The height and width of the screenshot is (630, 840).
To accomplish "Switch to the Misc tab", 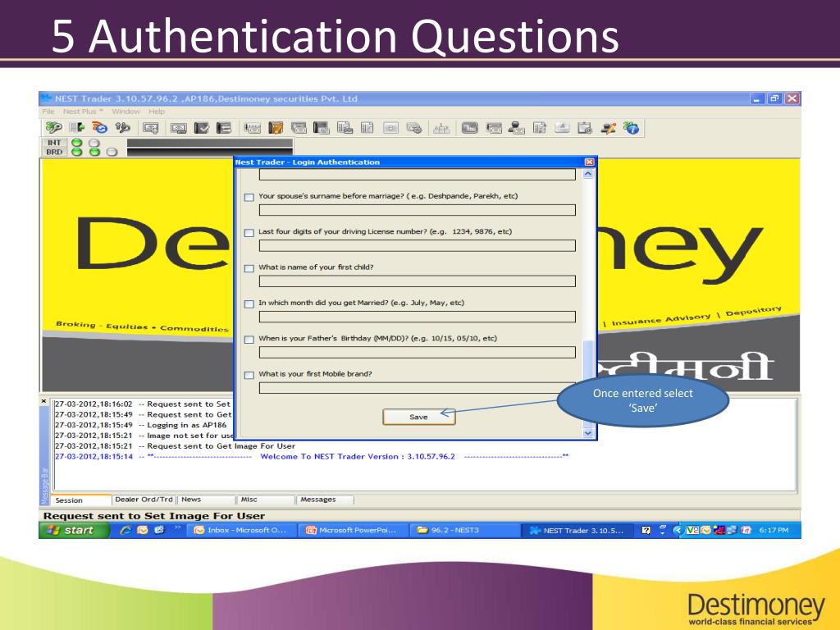I will click(x=266, y=500).
